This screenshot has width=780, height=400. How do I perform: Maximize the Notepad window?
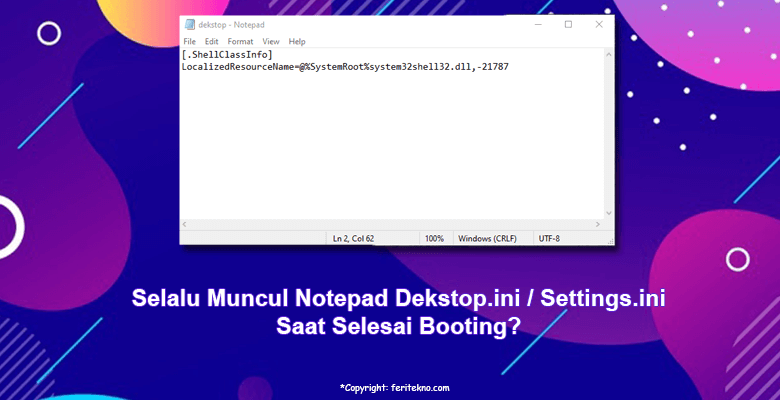568,24
